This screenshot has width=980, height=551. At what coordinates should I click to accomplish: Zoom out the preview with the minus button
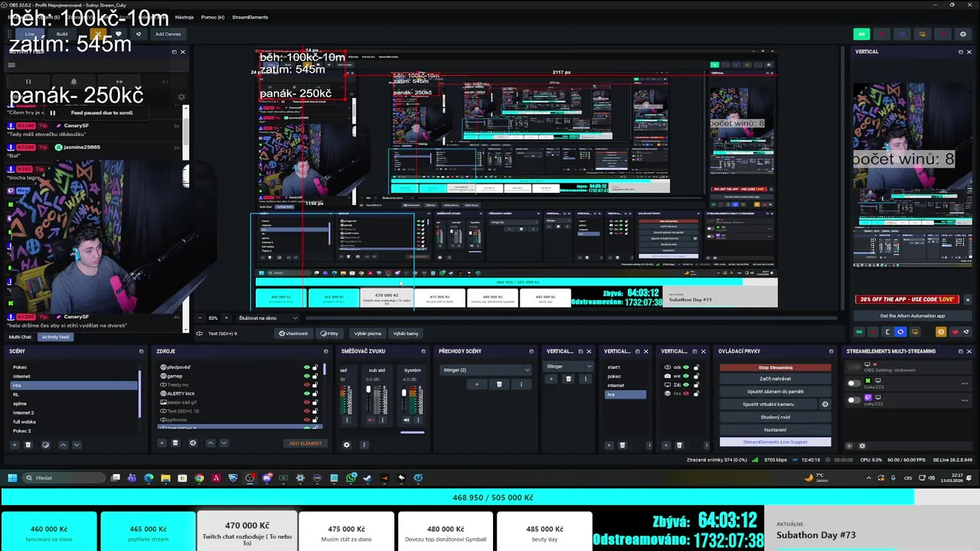pyautogui.click(x=201, y=318)
